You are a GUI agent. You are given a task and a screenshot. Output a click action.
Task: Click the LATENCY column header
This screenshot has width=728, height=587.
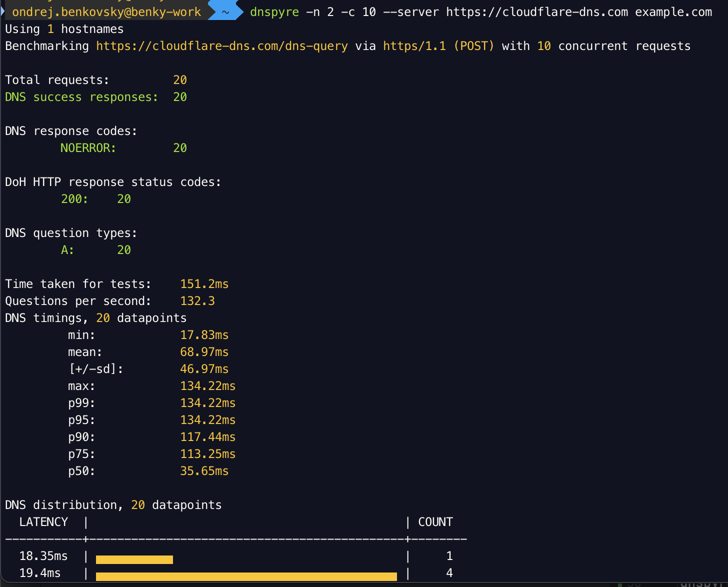pos(43,522)
